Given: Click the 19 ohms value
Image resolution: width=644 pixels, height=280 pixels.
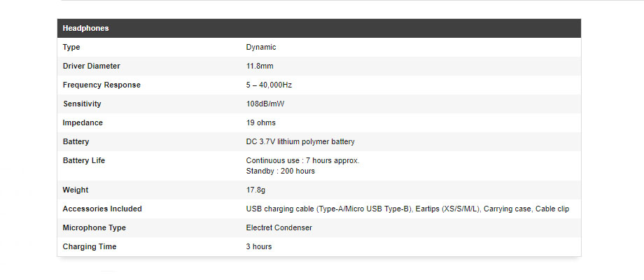Looking at the screenshot, I should click(261, 122).
